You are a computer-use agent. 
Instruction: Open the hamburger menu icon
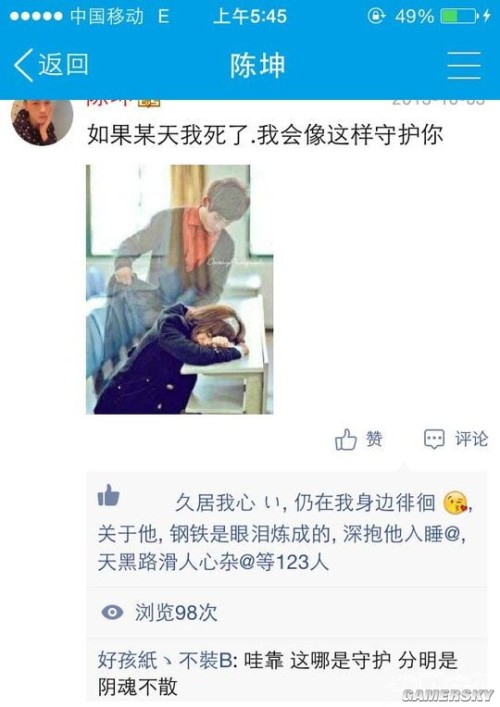[x=464, y=65]
